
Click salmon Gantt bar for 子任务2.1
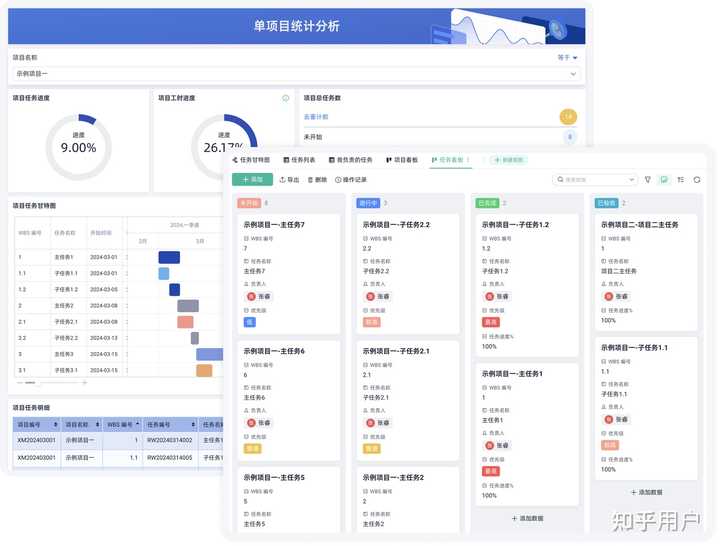[185, 322]
